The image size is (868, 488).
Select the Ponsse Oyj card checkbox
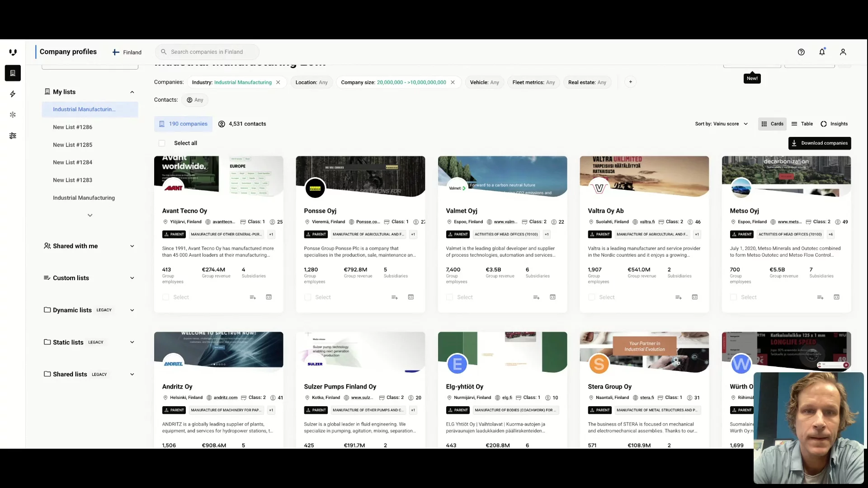(307, 297)
